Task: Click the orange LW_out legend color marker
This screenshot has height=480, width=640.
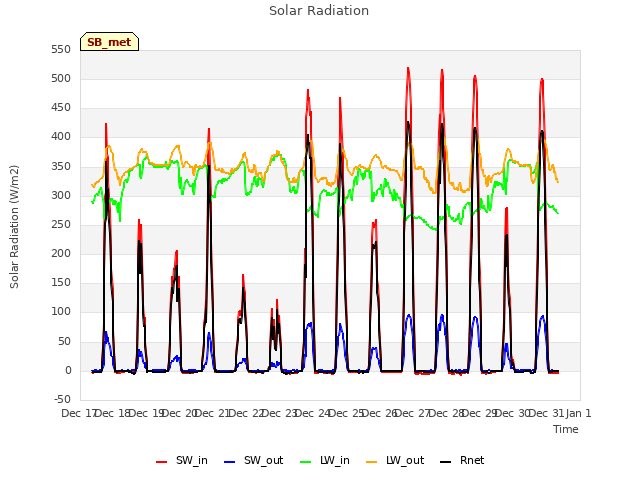Action: 372,462
